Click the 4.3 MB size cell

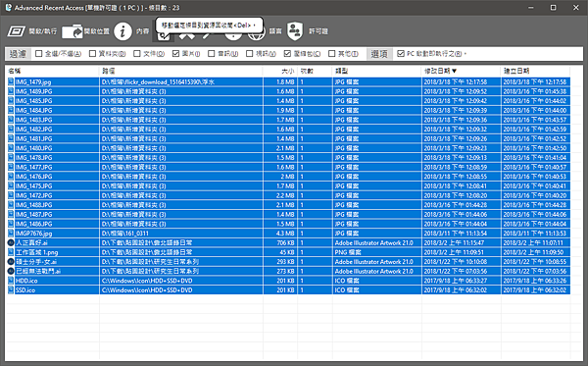click(285, 234)
